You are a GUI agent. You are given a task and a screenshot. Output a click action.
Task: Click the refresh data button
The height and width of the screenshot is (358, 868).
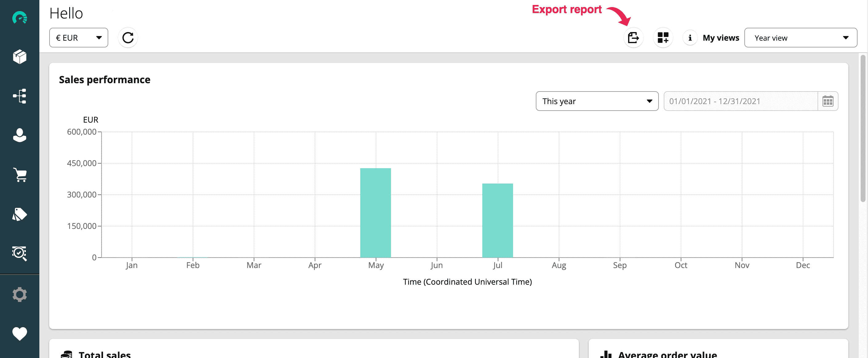pos(128,38)
